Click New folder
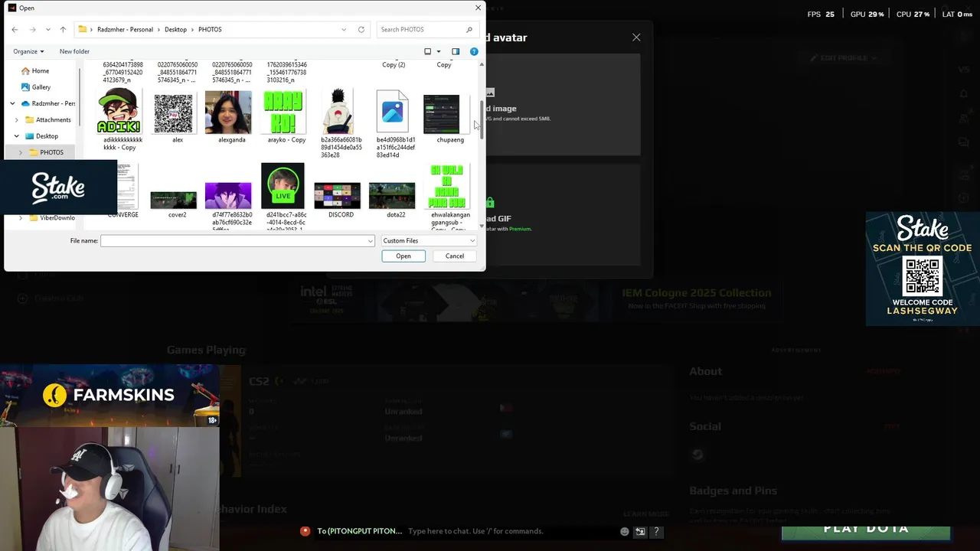Screen dimensions: 980x551 (74, 51)
